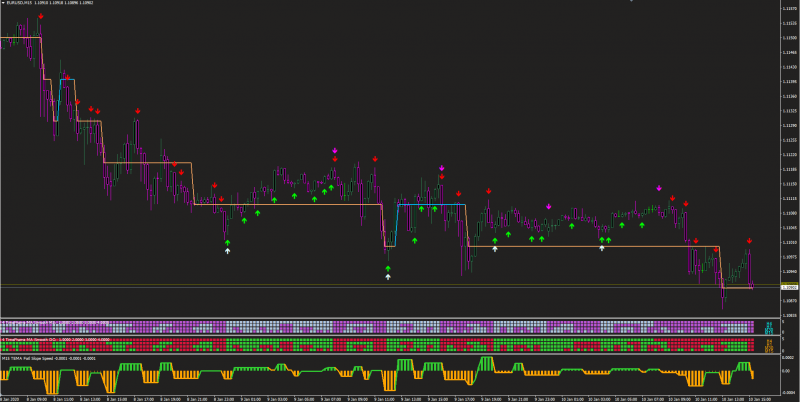Click the chart shift triangle marker at top
800x402 pixels.
pos(631,1)
